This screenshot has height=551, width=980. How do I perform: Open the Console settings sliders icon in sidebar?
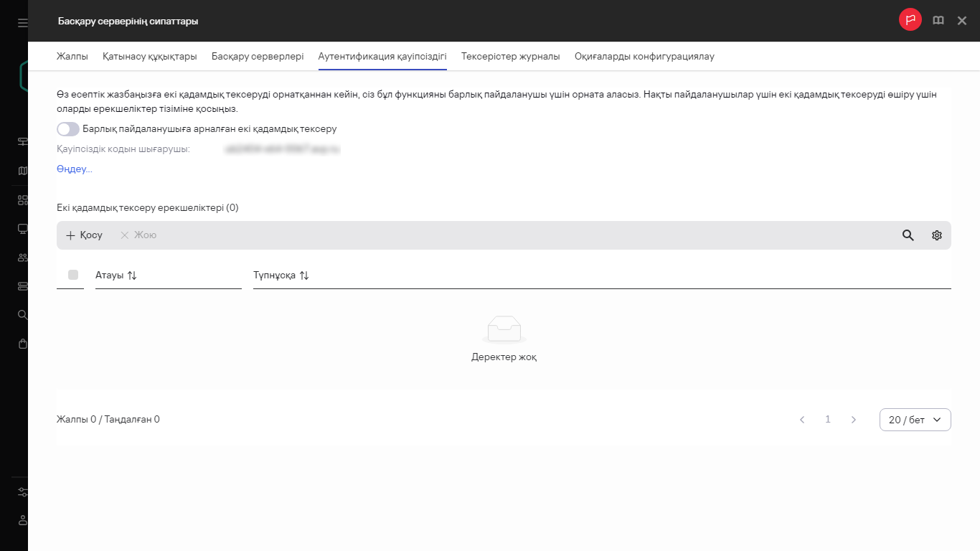tap(22, 492)
